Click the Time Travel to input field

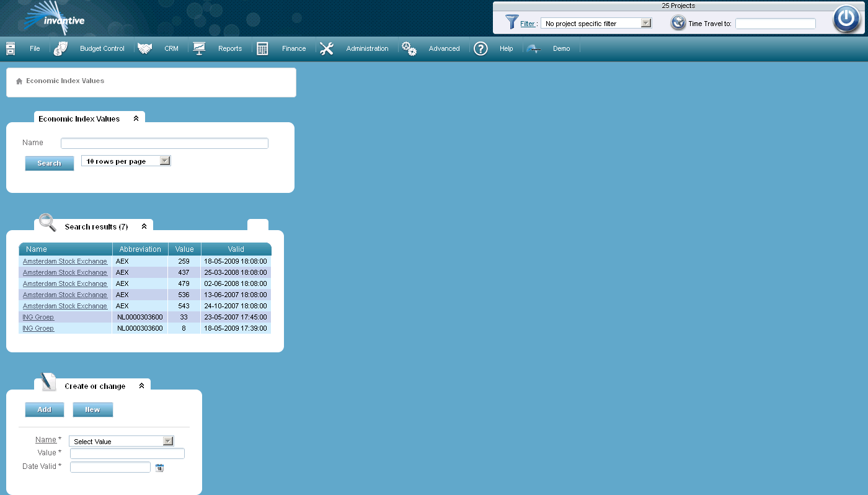[x=775, y=24]
